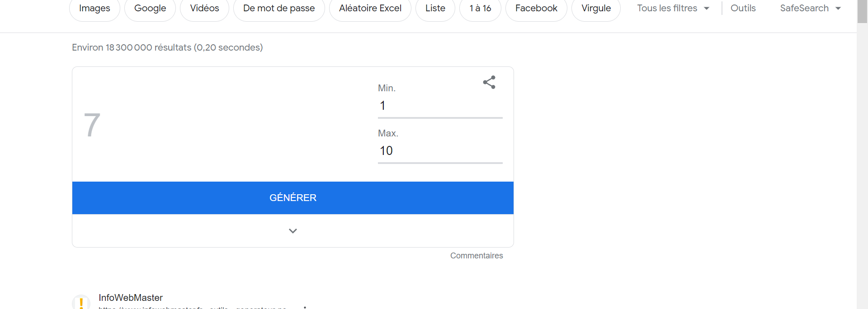Click the Max. value input field
The width and height of the screenshot is (868, 309).
click(x=440, y=151)
